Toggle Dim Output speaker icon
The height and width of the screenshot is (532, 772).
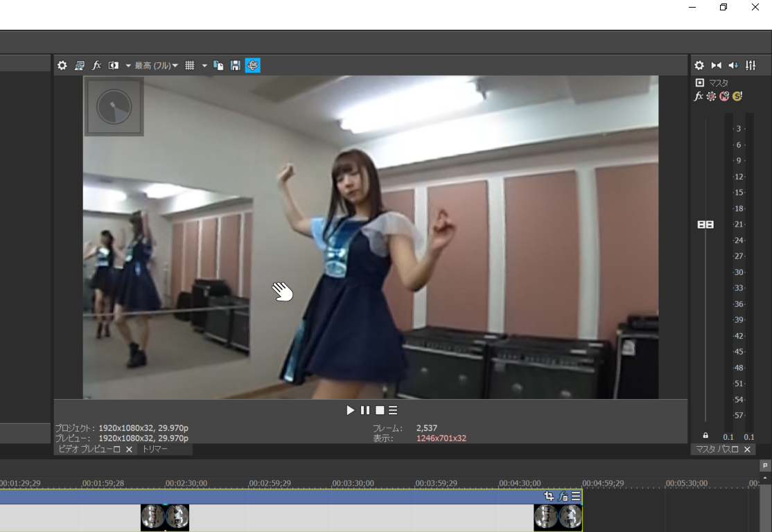click(733, 65)
